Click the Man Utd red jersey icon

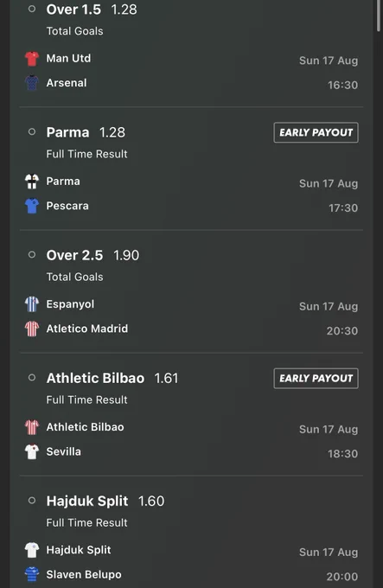tap(32, 59)
